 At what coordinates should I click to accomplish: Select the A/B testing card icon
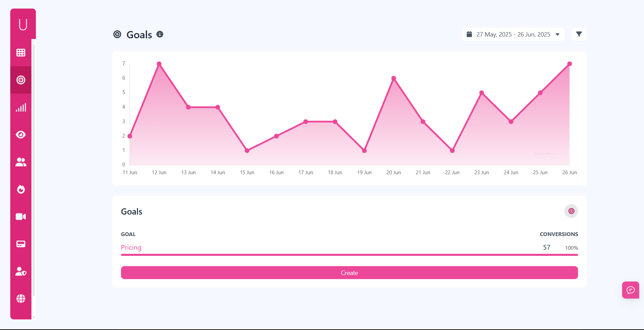[x=21, y=244]
